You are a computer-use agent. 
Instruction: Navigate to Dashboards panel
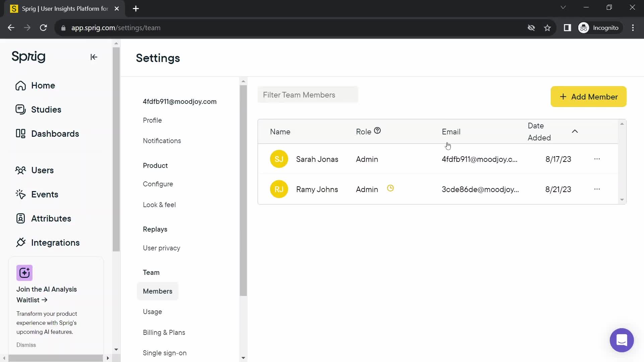click(55, 133)
